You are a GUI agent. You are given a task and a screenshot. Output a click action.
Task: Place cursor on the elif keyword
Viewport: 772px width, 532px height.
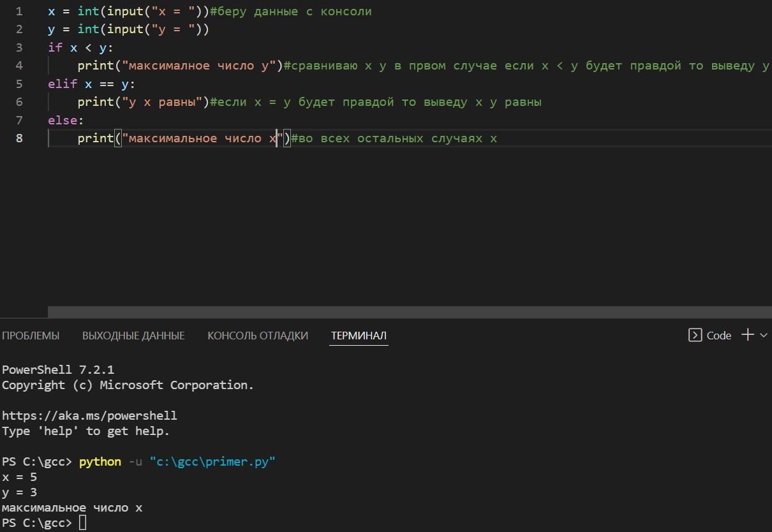(63, 84)
